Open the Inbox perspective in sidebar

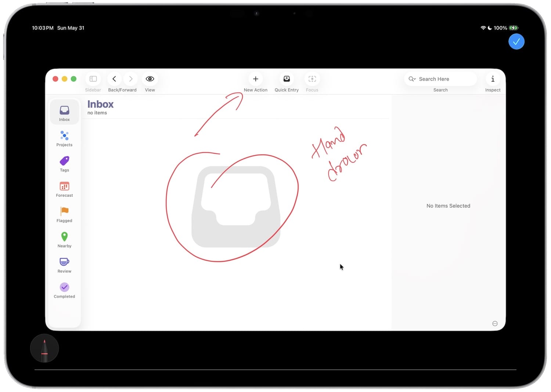(x=64, y=112)
